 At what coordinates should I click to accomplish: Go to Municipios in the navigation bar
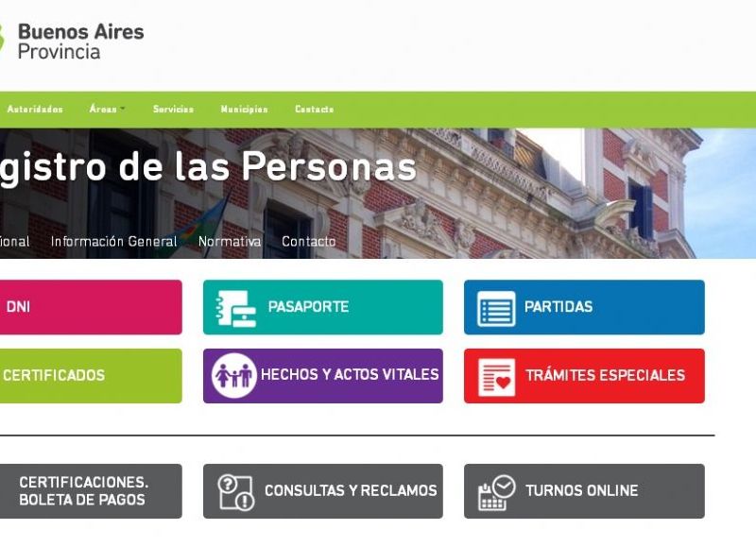(x=244, y=110)
